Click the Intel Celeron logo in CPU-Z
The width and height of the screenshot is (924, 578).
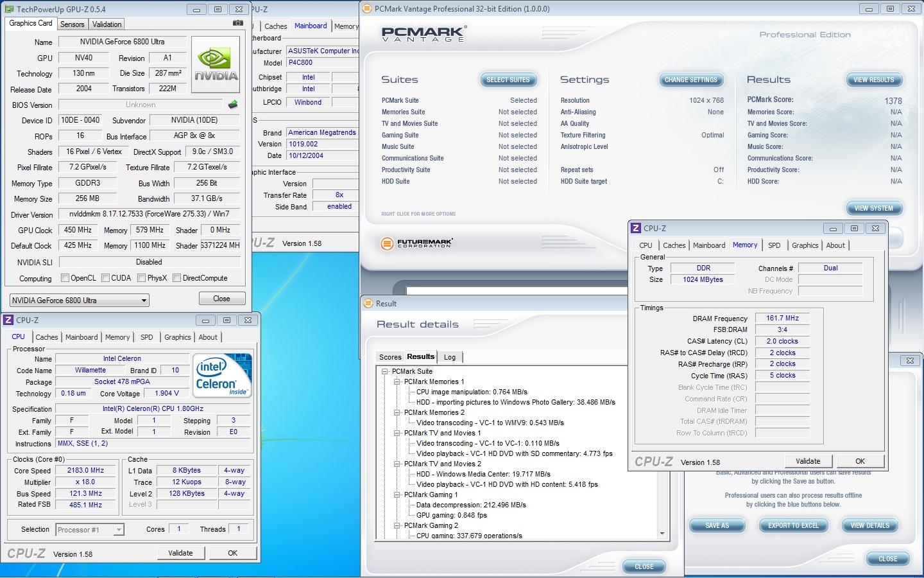[223, 375]
